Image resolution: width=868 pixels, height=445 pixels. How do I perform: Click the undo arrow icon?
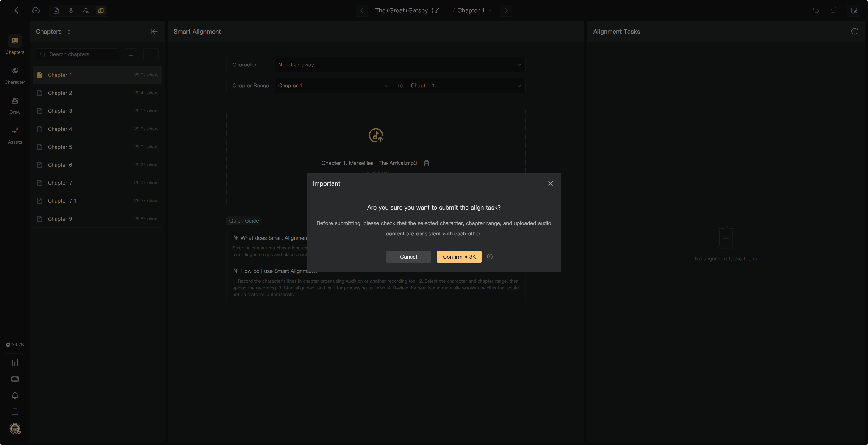[815, 10]
